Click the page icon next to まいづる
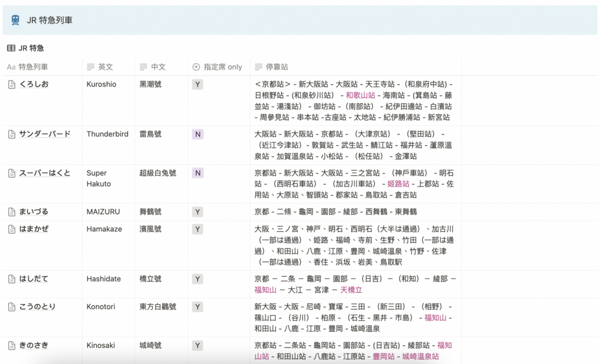Image resolution: width=601 pixels, height=364 pixels. pos(11,212)
